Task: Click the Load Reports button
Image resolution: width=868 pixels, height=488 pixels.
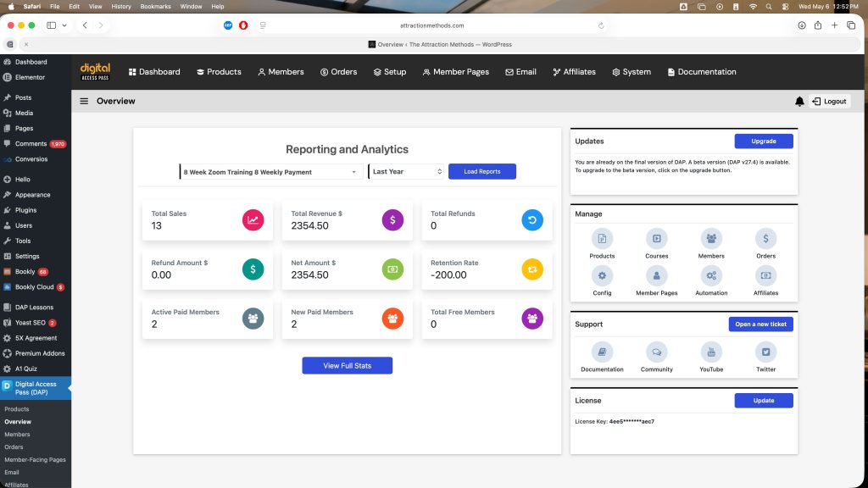Action: coord(482,171)
